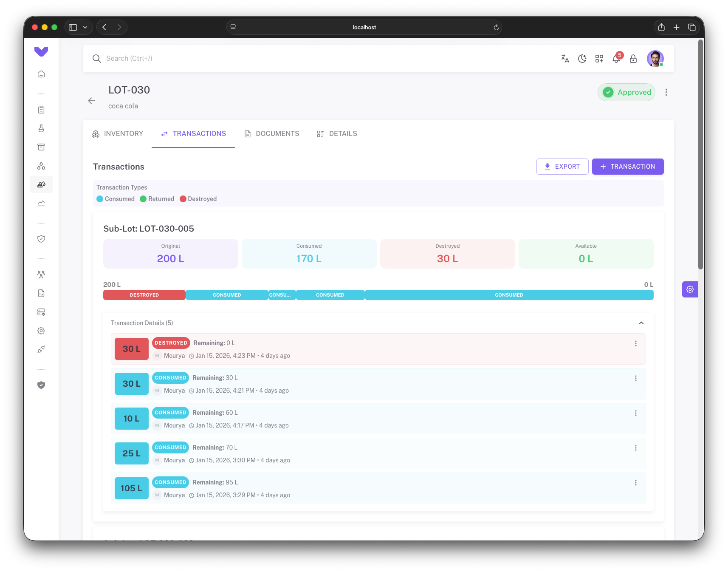Toggle the Destroyed transaction type filter
The width and height of the screenshot is (728, 572).
pos(198,198)
